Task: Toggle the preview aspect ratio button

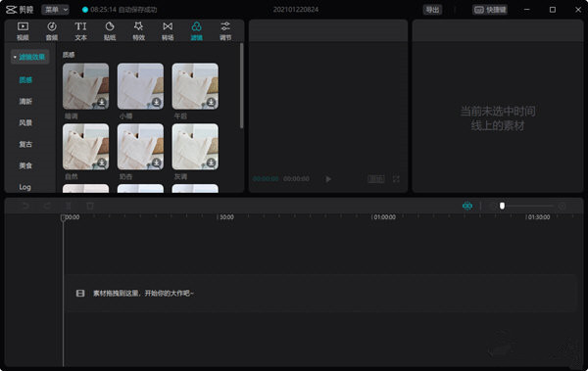Action: click(x=375, y=179)
